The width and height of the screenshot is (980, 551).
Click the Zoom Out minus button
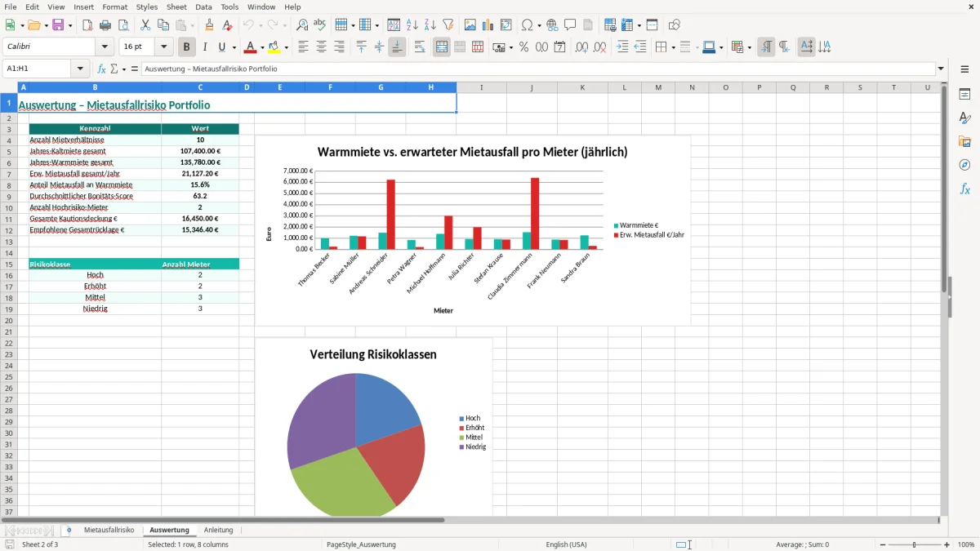(883, 544)
